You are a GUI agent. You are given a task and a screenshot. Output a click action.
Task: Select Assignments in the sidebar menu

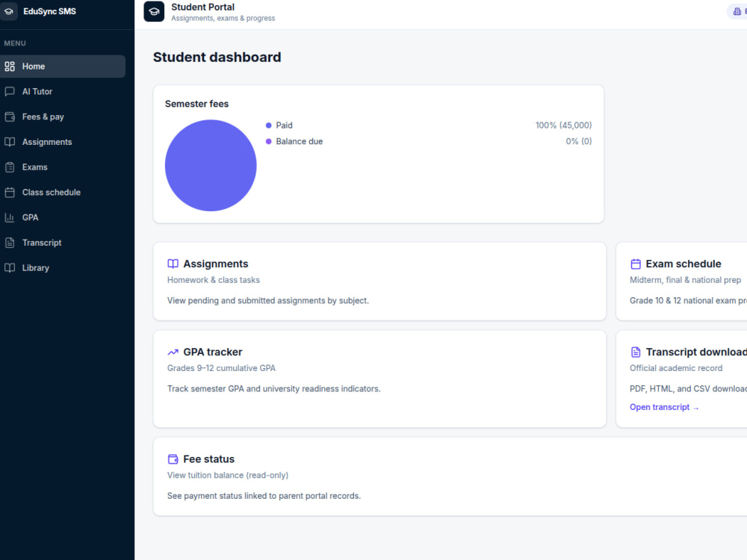click(63, 142)
